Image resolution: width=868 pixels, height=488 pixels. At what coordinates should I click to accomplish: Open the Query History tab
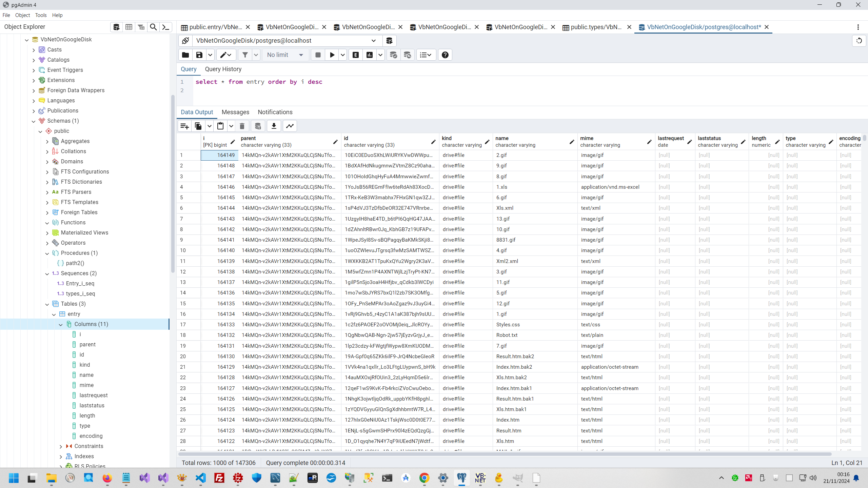click(x=223, y=69)
